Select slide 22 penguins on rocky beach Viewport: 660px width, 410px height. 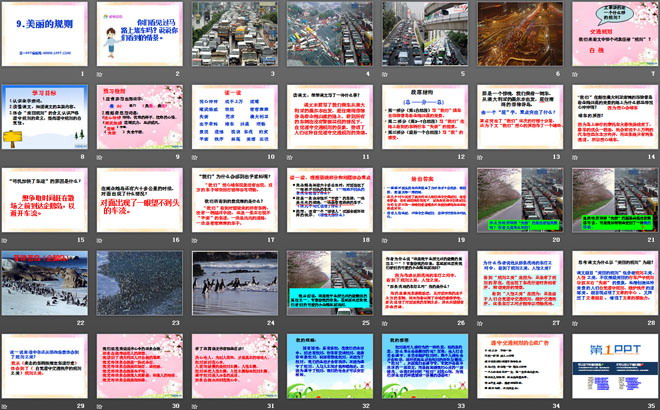pos(45,282)
